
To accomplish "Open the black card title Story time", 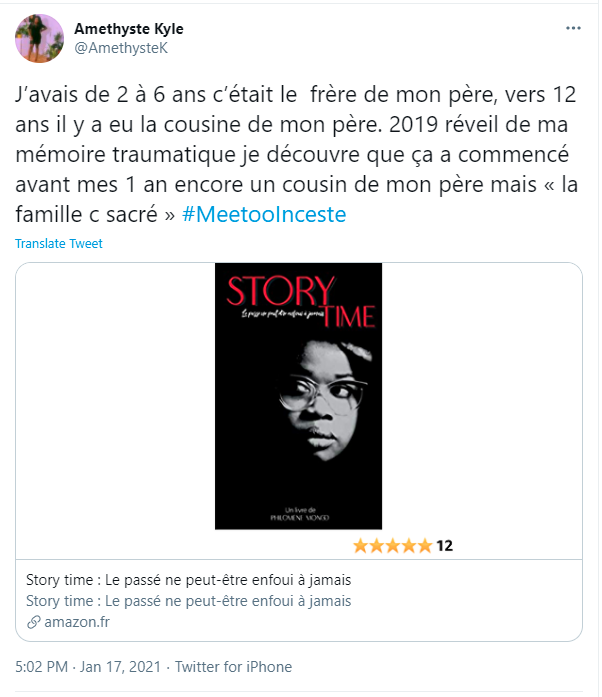I will tap(189, 580).
